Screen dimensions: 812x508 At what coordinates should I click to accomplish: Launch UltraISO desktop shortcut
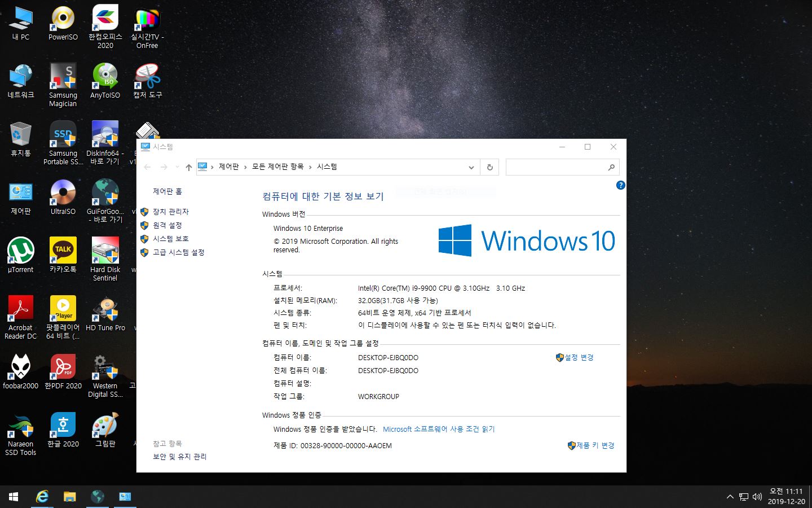tap(63, 198)
